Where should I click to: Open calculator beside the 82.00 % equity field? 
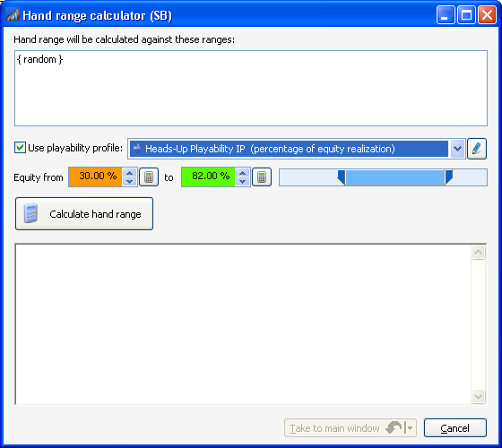pos(262,177)
